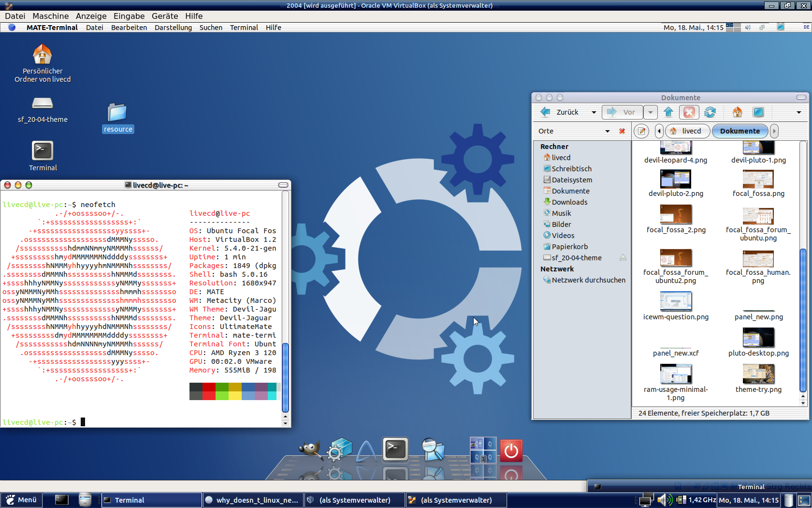Click the Zurück back button
812x508 pixels.
click(x=562, y=112)
